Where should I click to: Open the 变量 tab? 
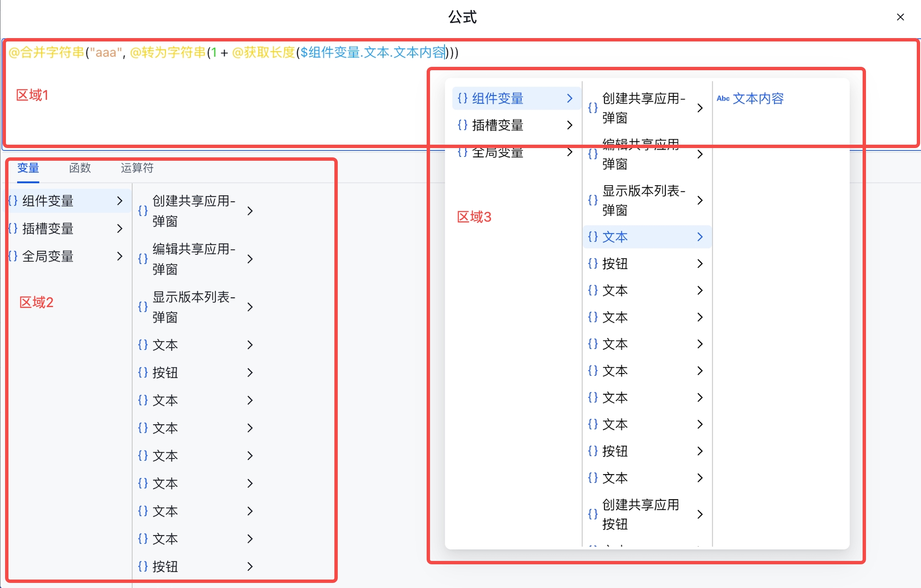pyautogui.click(x=28, y=168)
